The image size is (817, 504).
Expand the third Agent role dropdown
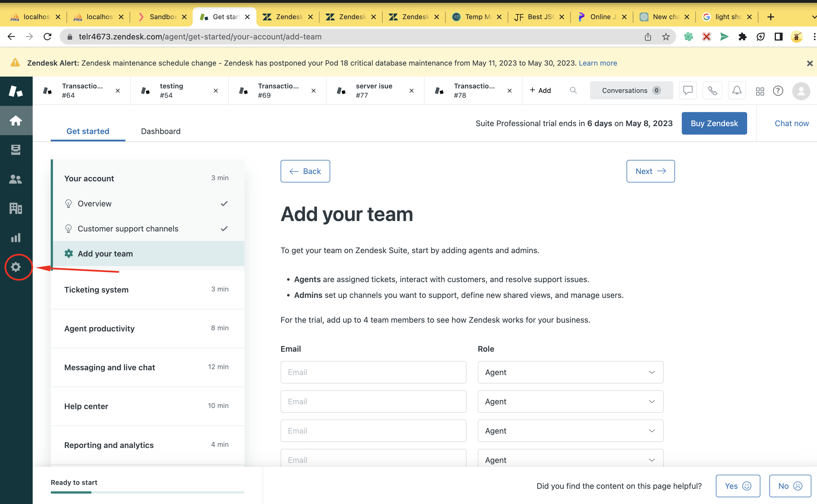point(570,431)
